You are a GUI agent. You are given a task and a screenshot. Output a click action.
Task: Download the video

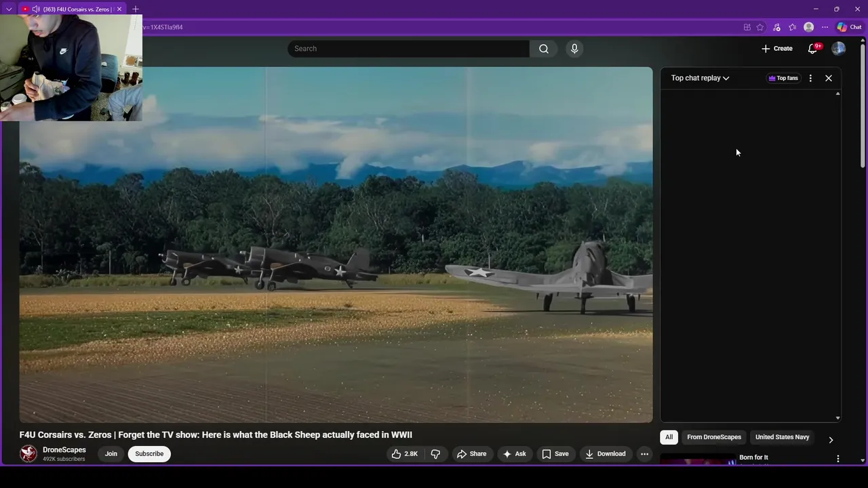[606, 454]
